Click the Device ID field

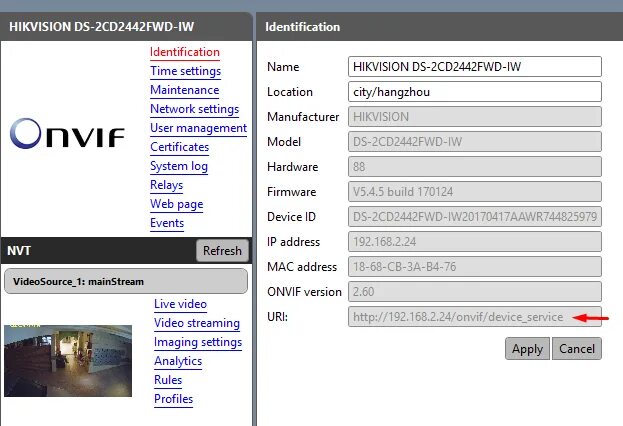click(x=475, y=217)
